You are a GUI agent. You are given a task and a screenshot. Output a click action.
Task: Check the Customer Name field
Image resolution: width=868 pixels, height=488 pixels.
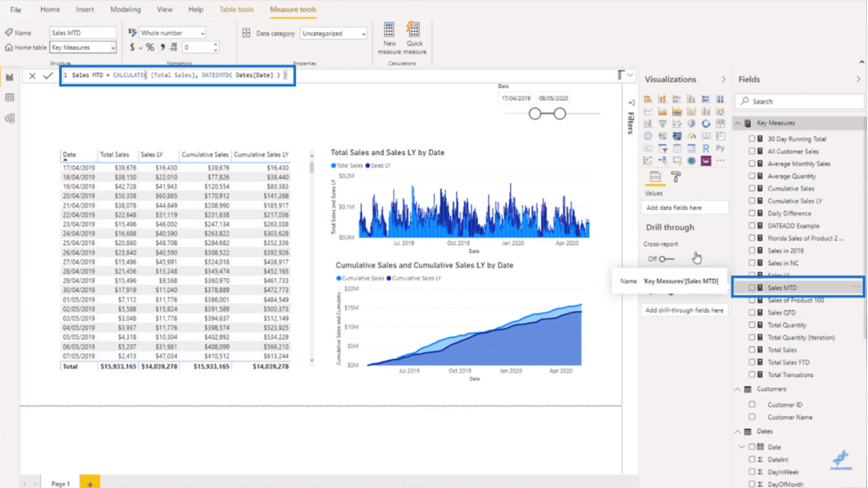[x=752, y=417]
